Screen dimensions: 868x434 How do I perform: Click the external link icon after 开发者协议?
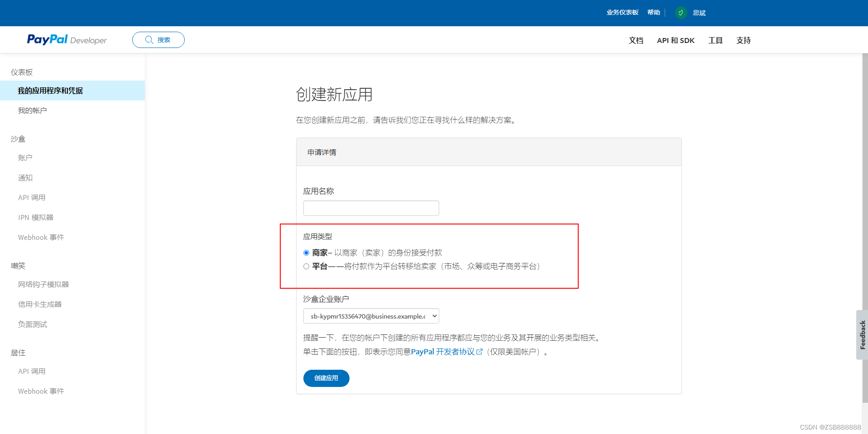point(480,352)
